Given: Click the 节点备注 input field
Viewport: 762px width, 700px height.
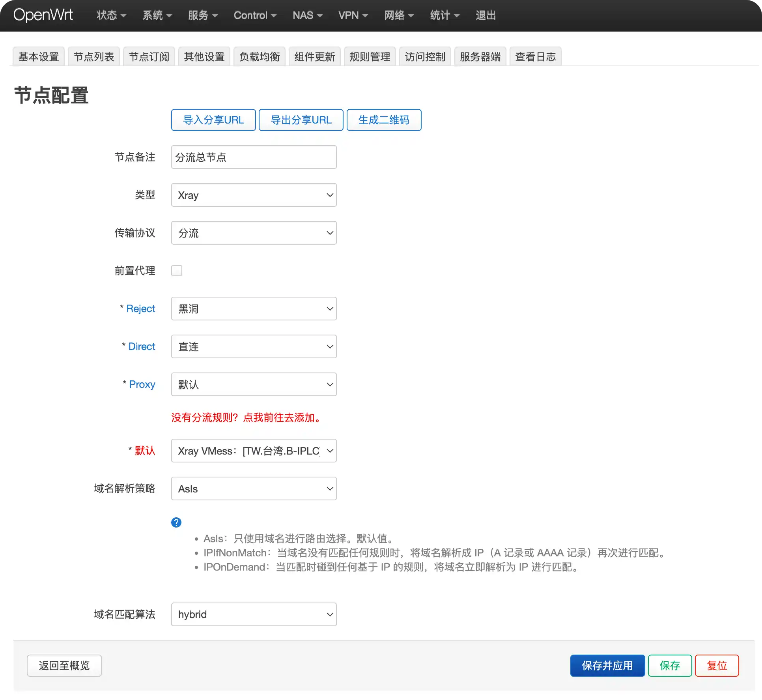Looking at the screenshot, I should coord(254,157).
